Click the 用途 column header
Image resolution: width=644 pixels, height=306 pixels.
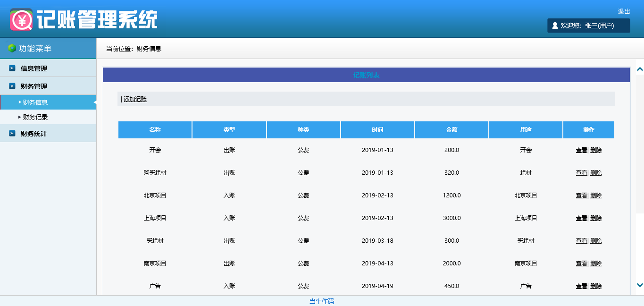(526, 130)
